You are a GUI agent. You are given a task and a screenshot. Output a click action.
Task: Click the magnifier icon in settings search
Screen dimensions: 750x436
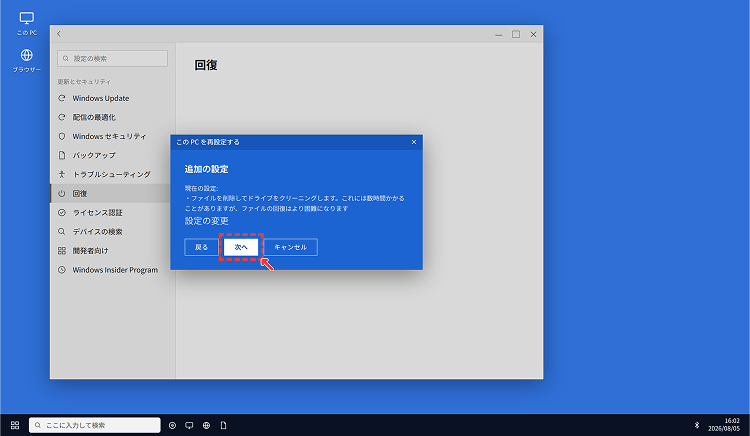click(x=66, y=58)
